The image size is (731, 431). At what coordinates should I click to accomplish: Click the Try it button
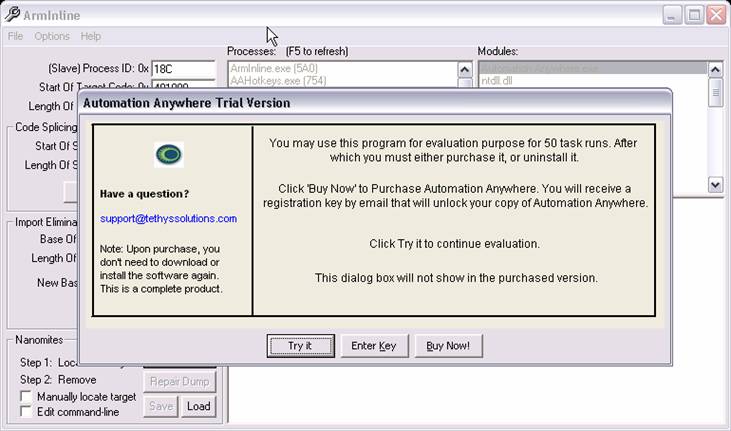(301, 346)
